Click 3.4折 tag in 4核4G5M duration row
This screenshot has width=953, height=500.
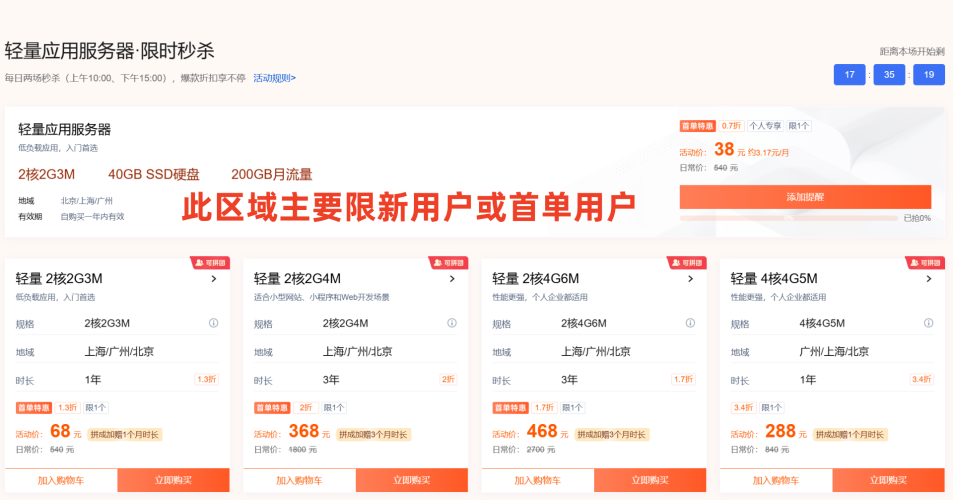click(921, 379)
